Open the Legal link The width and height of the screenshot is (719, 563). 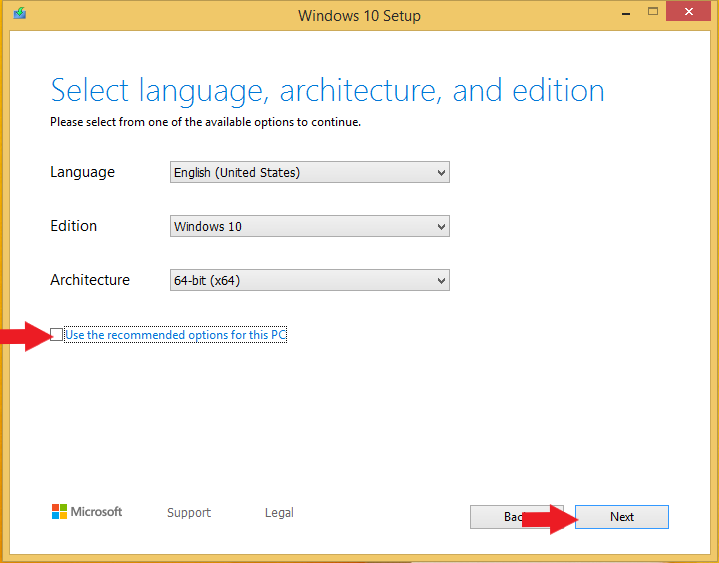[x=279, y=513]
